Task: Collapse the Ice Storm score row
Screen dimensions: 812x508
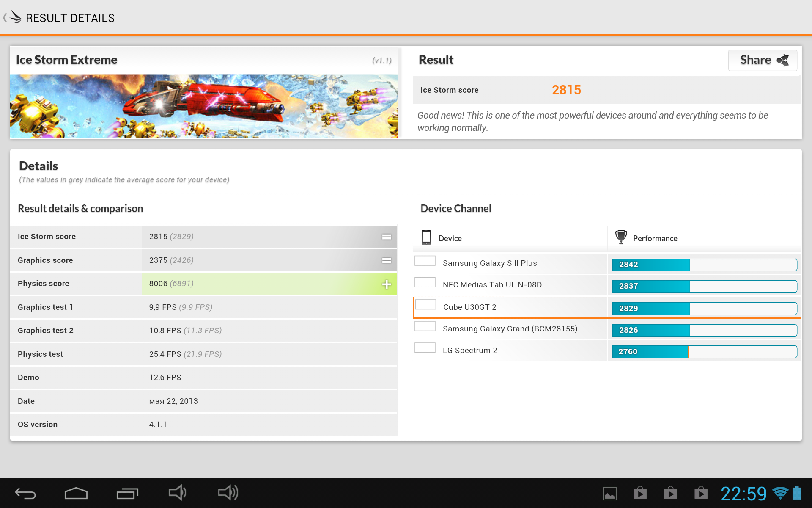Action: (387, 237)
